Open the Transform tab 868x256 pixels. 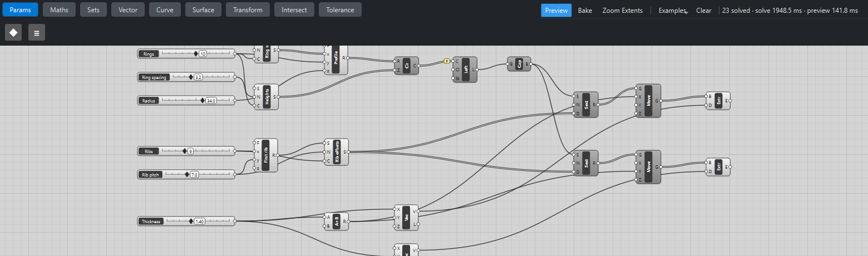click(248, 9)
